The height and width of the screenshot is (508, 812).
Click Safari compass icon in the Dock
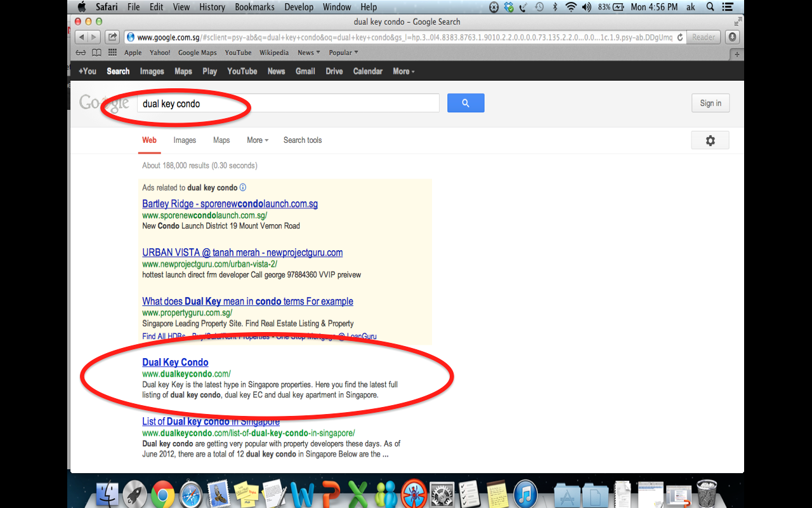tap(190, 494)
